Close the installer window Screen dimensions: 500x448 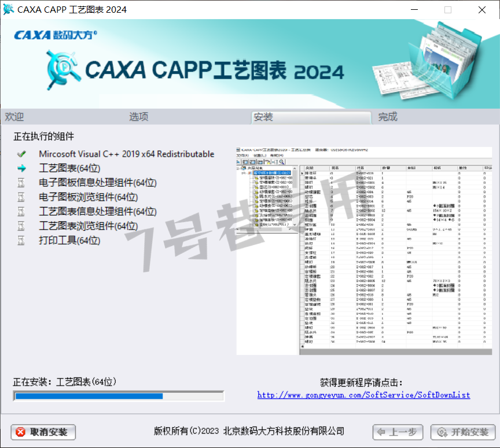pos(482,10)
